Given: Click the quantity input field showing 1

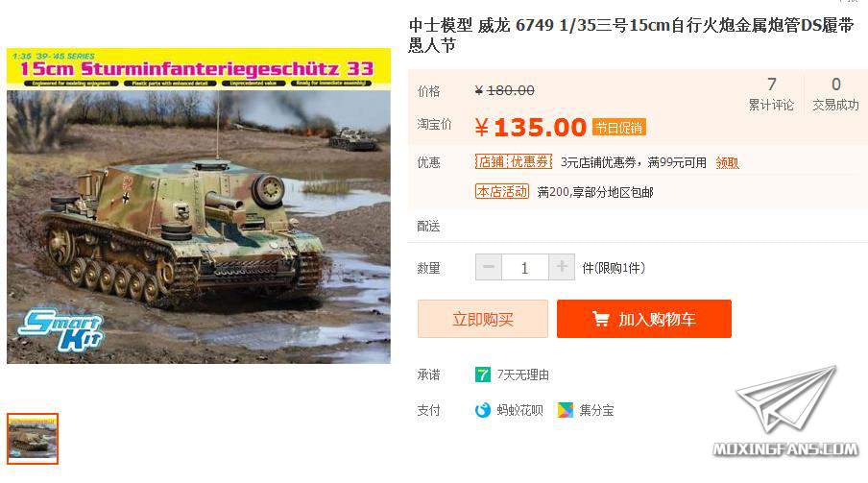Looking at the screenshot, I should tap(525, 268).
